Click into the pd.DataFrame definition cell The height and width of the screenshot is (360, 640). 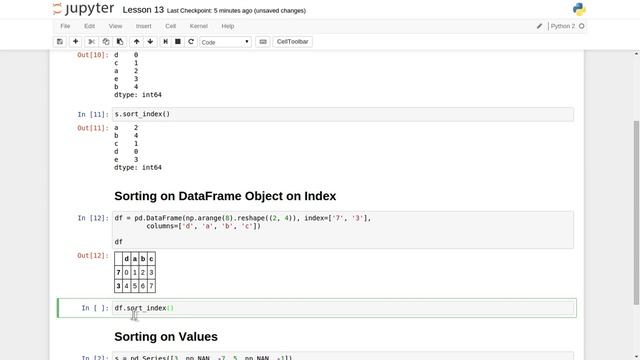click(x=343, y=230)
